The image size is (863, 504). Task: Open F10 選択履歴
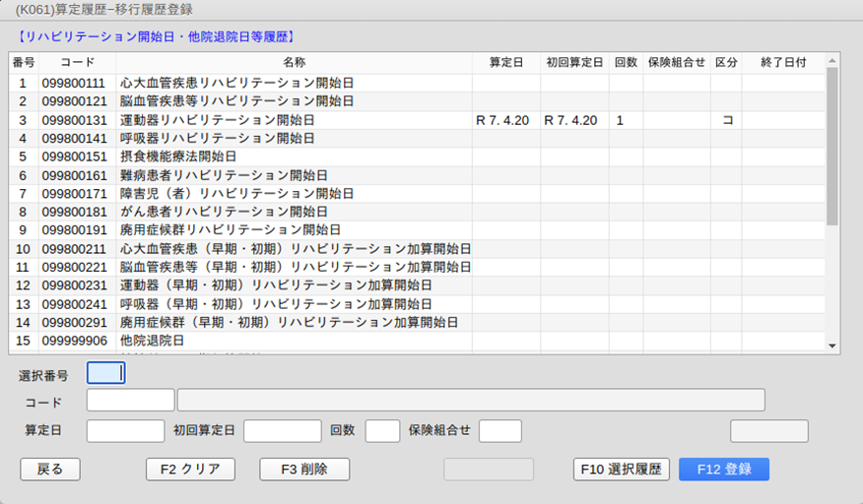point(622,470)
